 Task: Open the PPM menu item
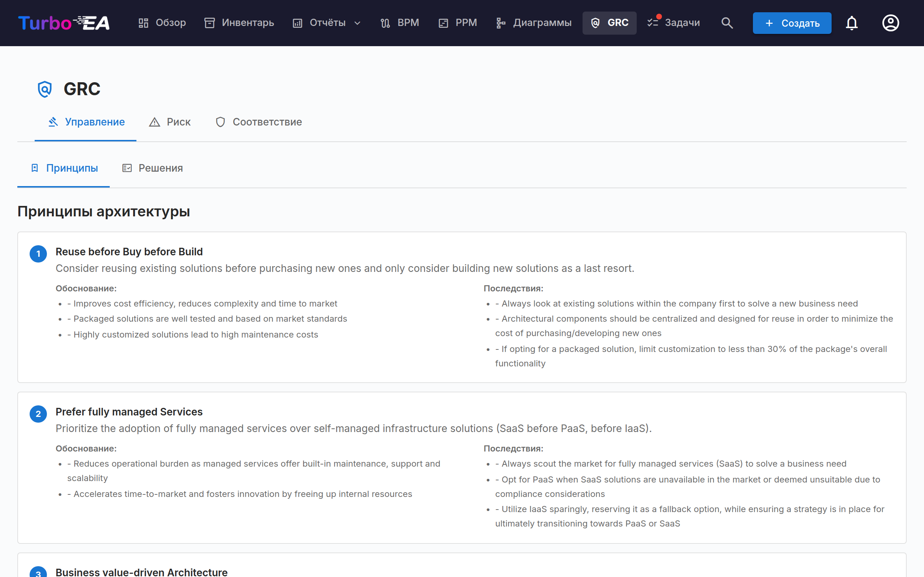coord(457,23)
